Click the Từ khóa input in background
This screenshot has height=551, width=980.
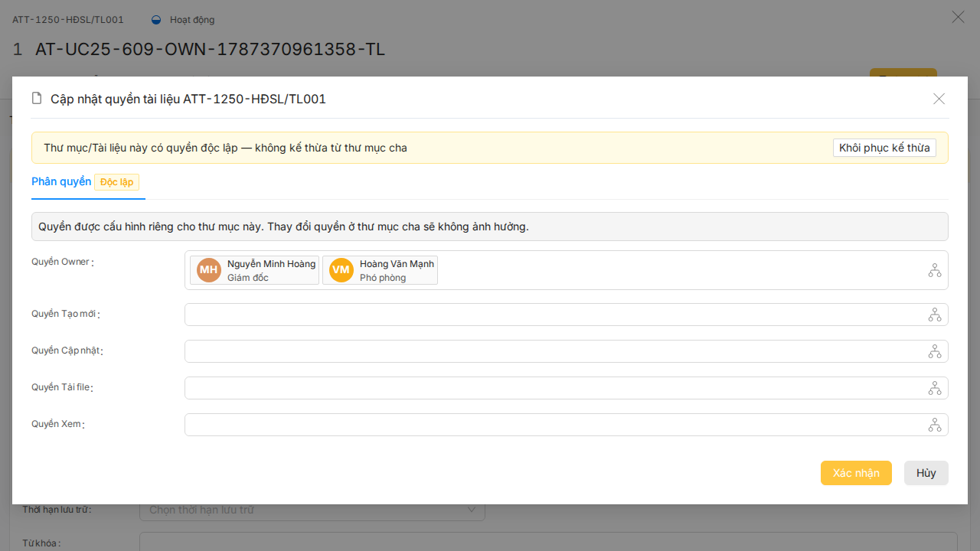click(548, 542)
